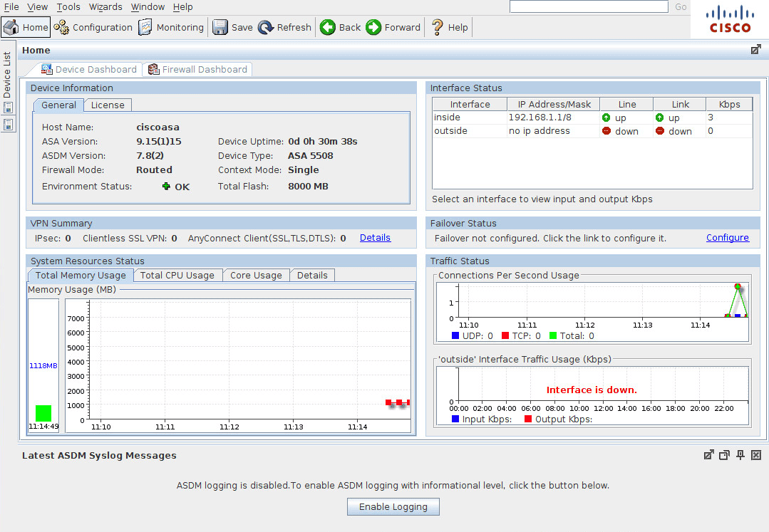The height and width of the screenshot is (532, 769).
Task: Save the running configuration
Action: (231, 27)
